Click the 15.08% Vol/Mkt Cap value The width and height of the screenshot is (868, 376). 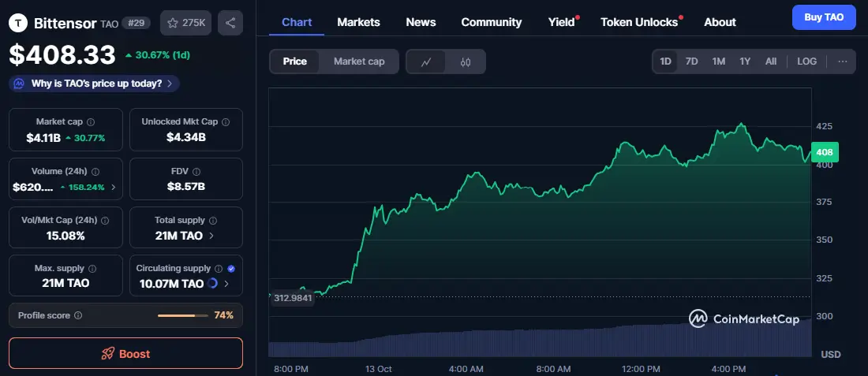(x=65, y=236)
